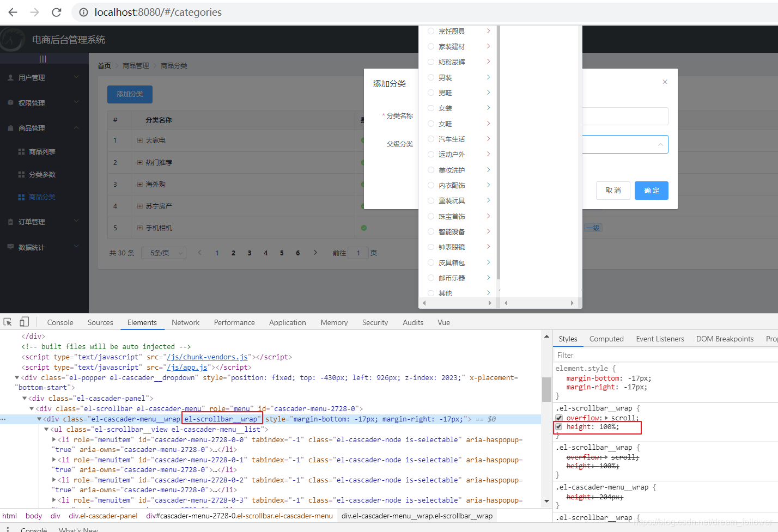Click the 订单管理 icon in sidebar
This screenshot has width=778, height=532.
tap(10, 222)
